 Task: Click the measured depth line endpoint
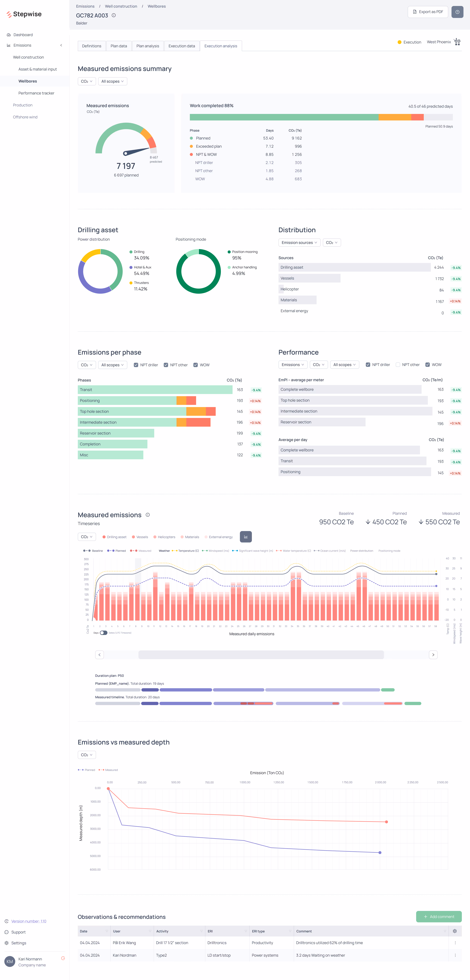pyautogui.click(x=386, y=822)
